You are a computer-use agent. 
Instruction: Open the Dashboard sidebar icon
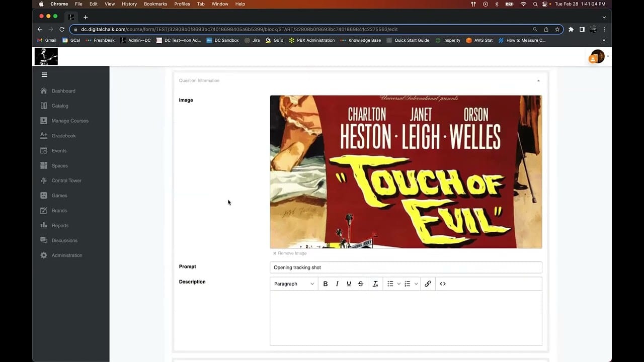44,91
